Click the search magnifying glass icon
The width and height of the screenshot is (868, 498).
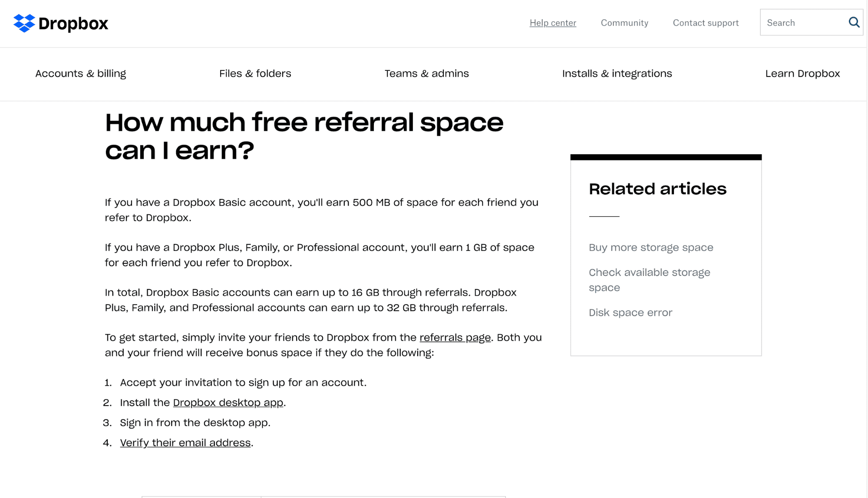[854, 23]
